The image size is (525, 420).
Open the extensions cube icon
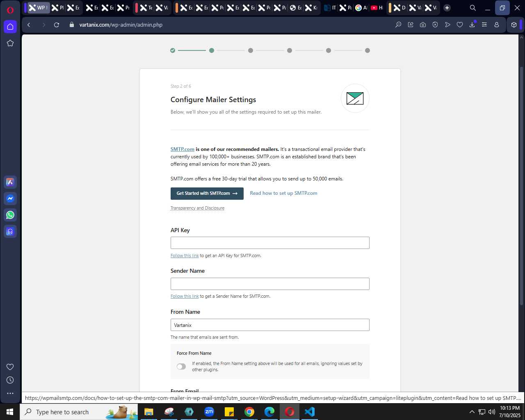(x=514, y=25)
